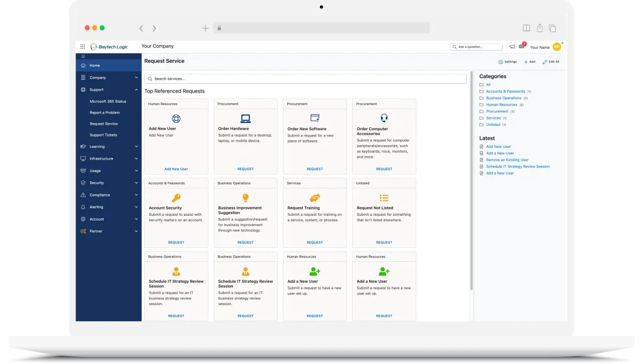
Task: Click the window icon on Order New Software card
Action: pos(315,118)
